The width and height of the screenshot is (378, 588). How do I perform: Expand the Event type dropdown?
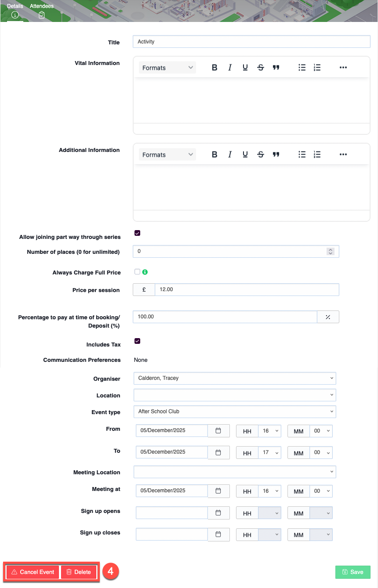[x=234, y=411]
